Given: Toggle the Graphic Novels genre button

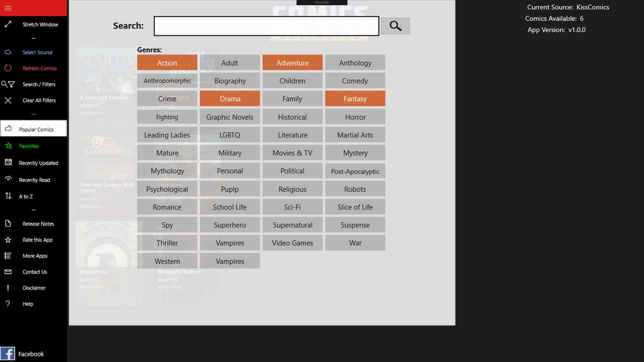Looking at the screenshot, I should click(x=230, y=117).
